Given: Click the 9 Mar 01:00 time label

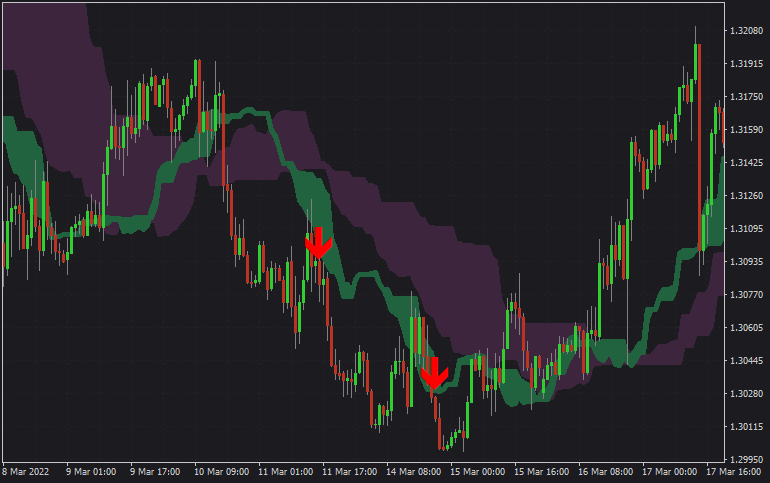Looking at the screenshot, I should [91, 472].
